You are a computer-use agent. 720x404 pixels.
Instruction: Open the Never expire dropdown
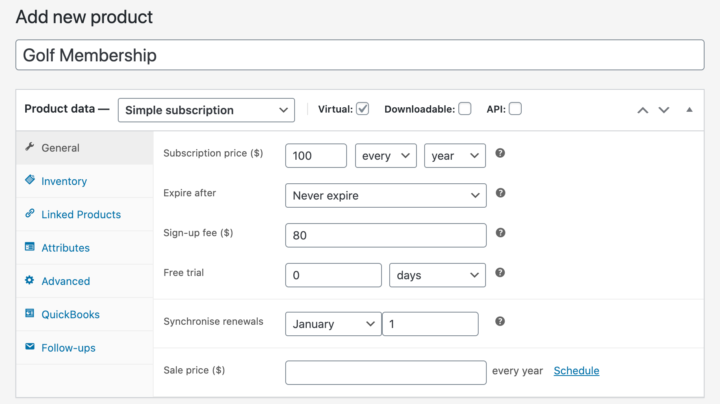point(386,196)
